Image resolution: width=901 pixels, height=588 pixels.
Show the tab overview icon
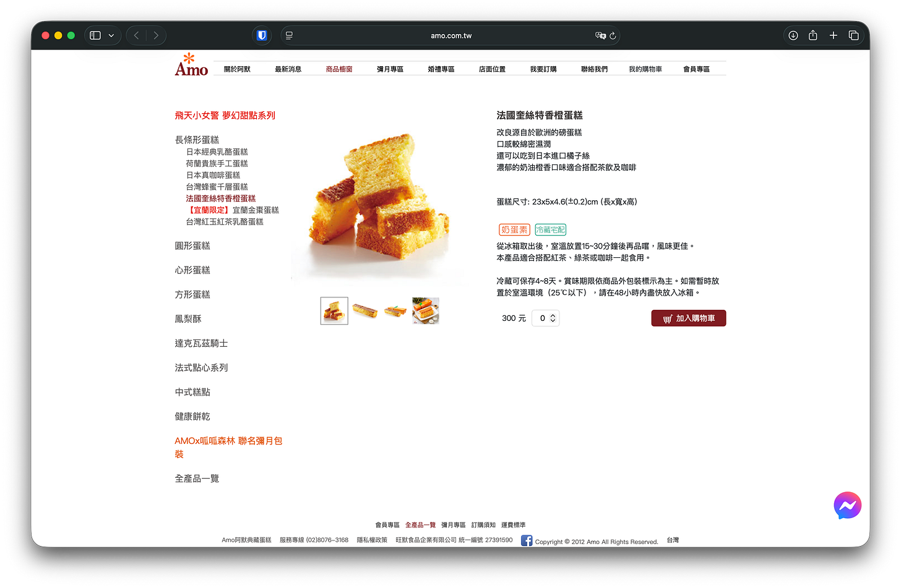(x=854, y=35)
